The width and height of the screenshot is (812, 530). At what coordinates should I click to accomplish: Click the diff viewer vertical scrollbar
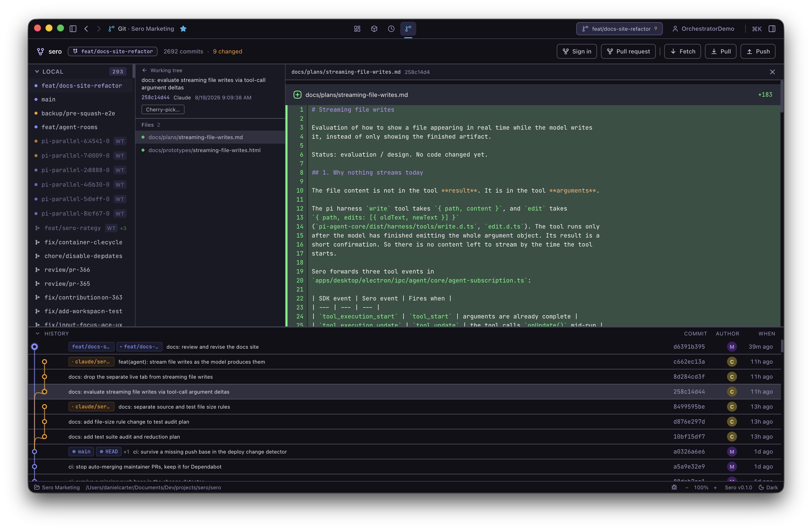pos(782,96)
